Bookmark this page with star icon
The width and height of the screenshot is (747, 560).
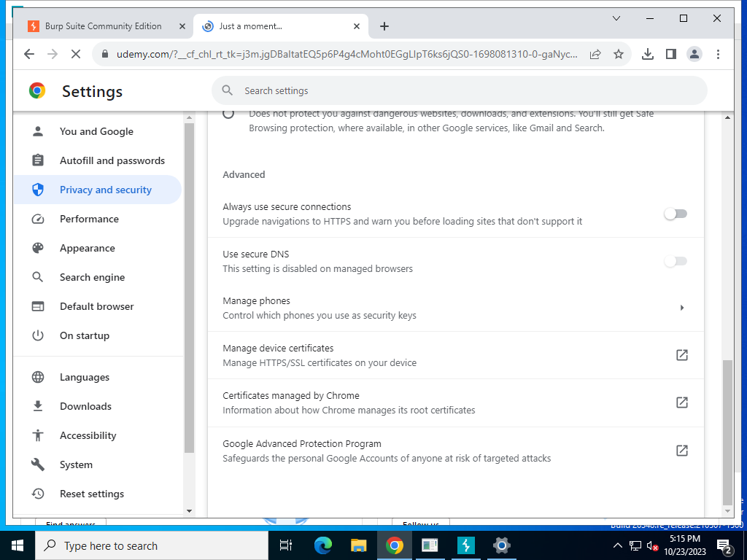coord(619,54)
